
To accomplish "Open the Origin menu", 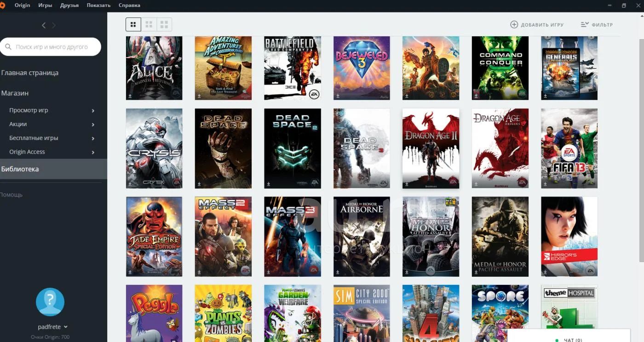I will (x=22, y=5).
